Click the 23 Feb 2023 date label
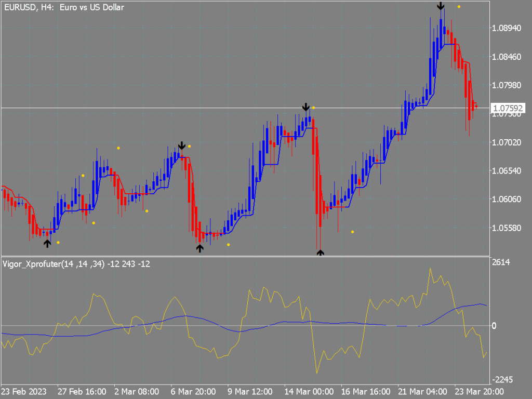 click(24, 392)
